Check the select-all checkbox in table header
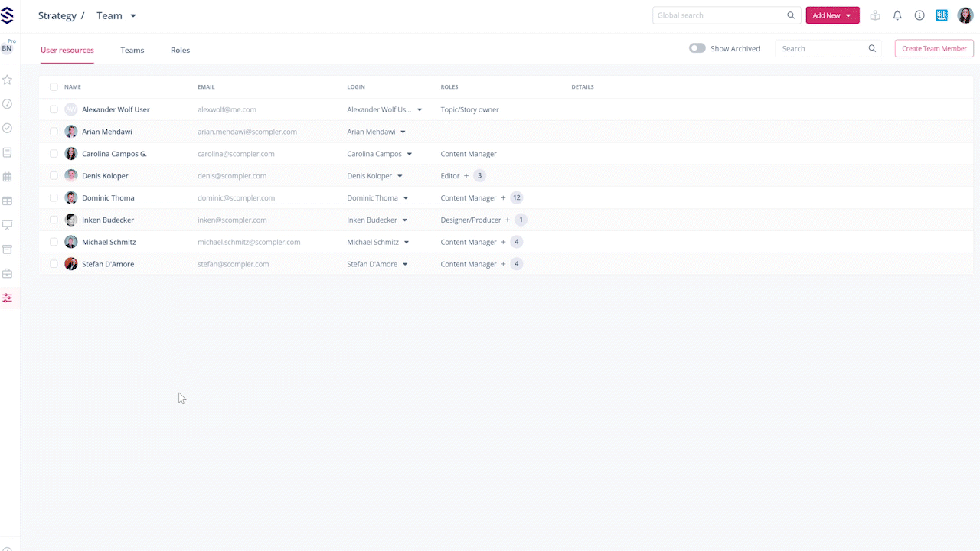The height and width of the screenshot is (551, 980). click(54, 87)
